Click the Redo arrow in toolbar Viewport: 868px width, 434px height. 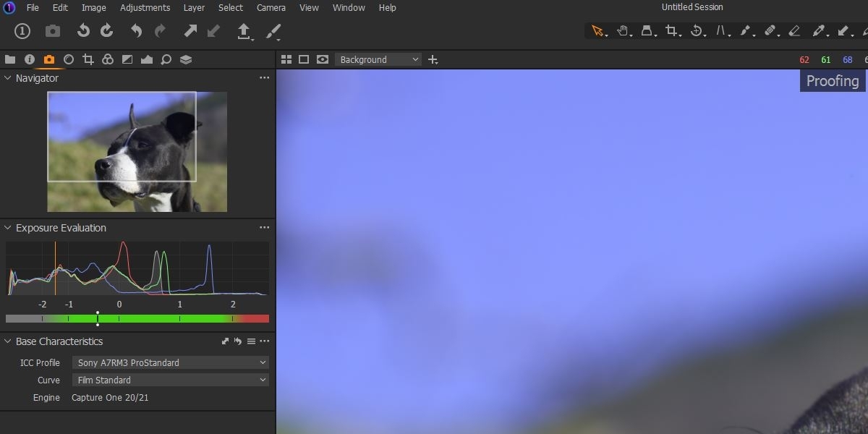160,30
